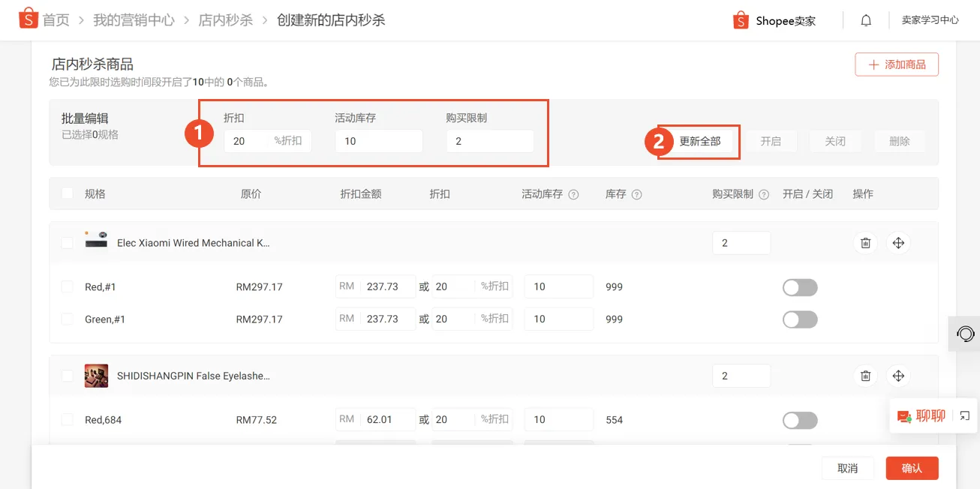Delete the SHIDISHANGPIN False Eyelashes via trash icon
Image resolution: width=980 pixels, height=489 pixels.
pyautogui.click(x=865, y=375)
